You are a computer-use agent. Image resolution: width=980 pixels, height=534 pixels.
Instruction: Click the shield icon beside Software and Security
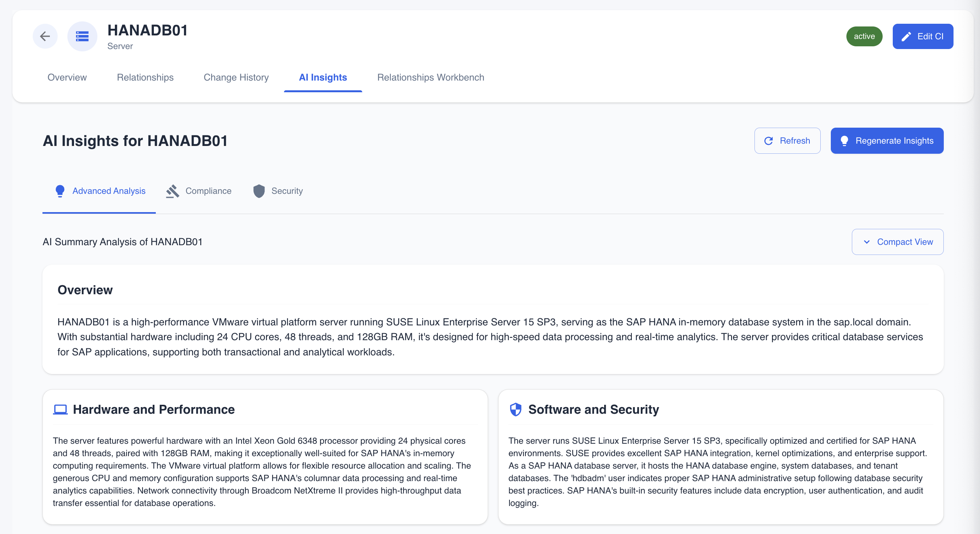point(515,409)
